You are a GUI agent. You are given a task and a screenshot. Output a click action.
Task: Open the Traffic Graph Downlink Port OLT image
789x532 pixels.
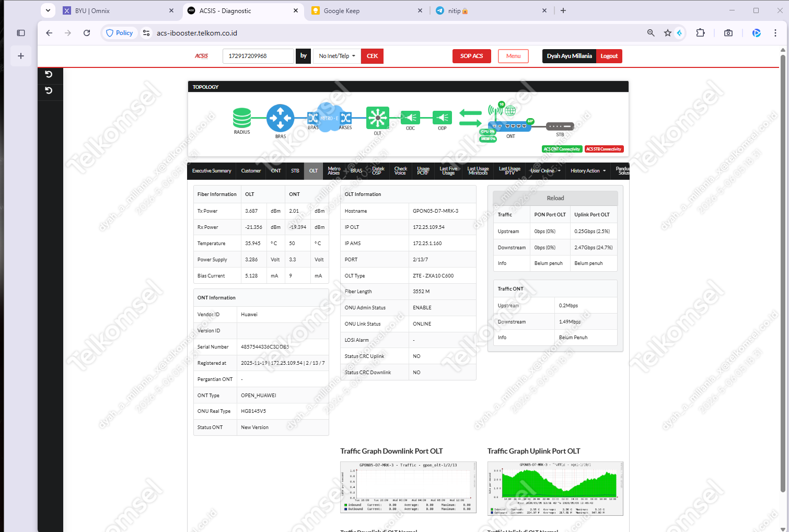(x=408, y=487)
